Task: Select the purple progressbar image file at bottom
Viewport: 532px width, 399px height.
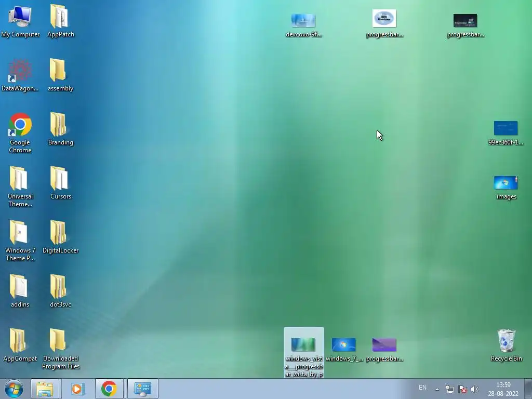Action: coord(384,350)
